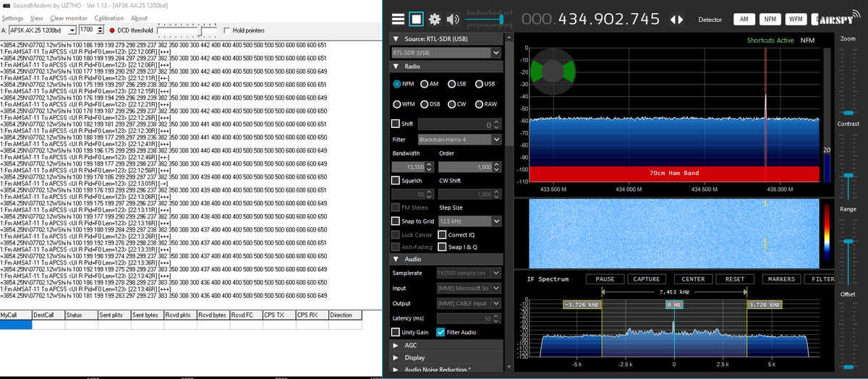This screenshot has width=868, height=379.
Task: Increment the Shift value stepper
Action: [496, 122]
